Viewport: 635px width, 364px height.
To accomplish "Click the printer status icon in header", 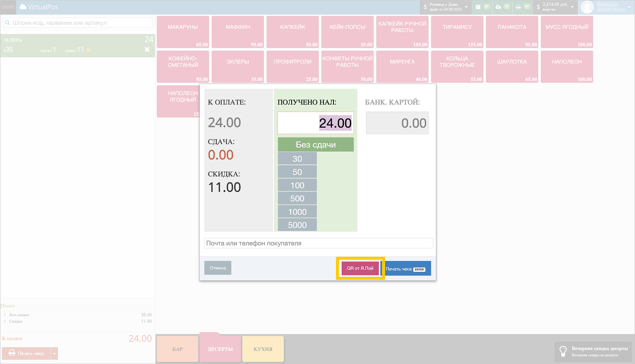I will [518, 7].
